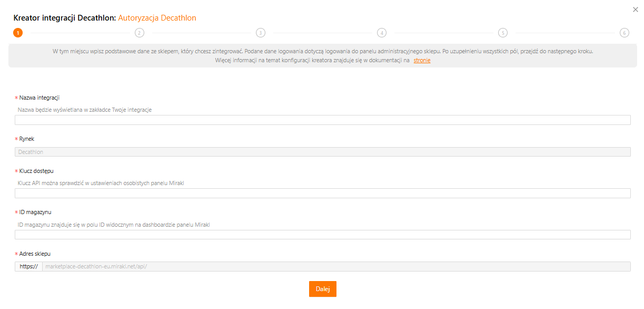Click step 1 indicator in wizard
The width and height of the screenshot is (644, 309).
coord(18,33)
